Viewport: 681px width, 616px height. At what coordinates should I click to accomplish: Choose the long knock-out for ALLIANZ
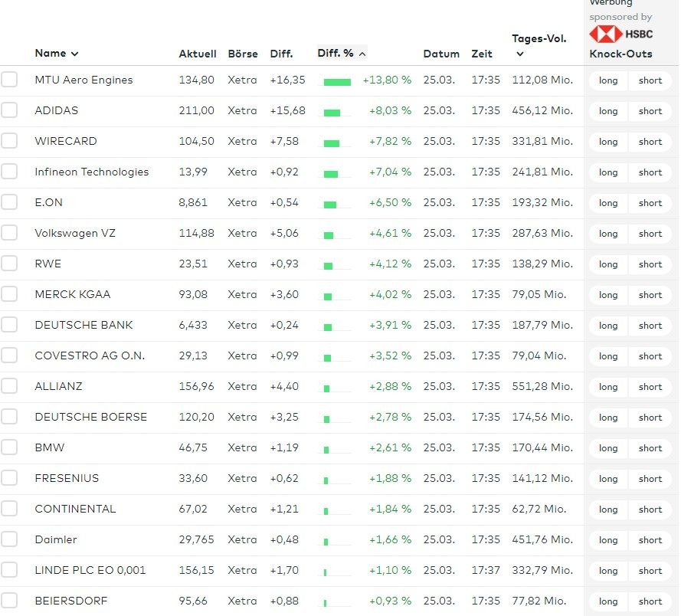coord(608,387)
